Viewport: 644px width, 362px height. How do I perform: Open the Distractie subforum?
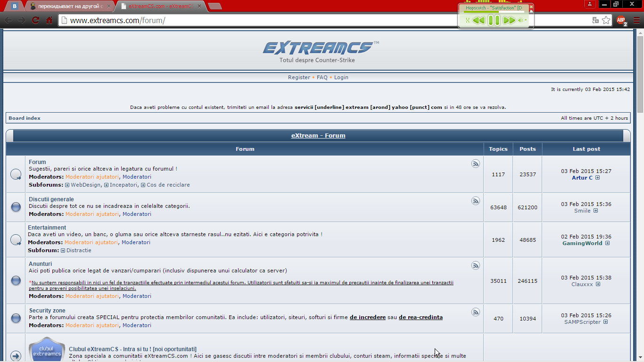pos(79,250)
